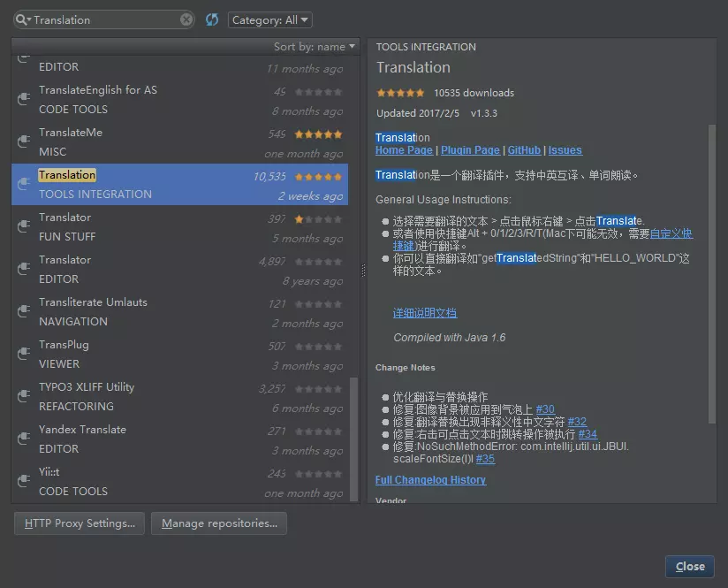
Task: Click the star rating in plugin details
Action: pyautogui.click(x=400, y=93)
